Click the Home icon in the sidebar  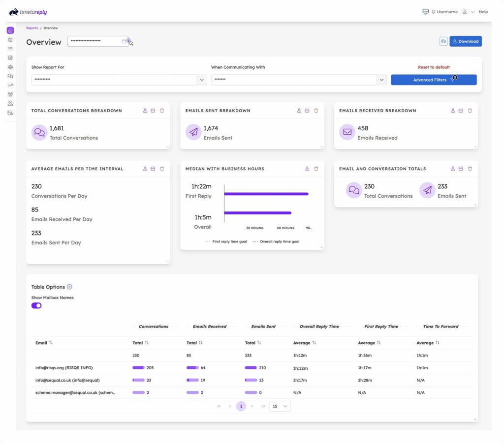pyautogui.click(x=10, y=30)
